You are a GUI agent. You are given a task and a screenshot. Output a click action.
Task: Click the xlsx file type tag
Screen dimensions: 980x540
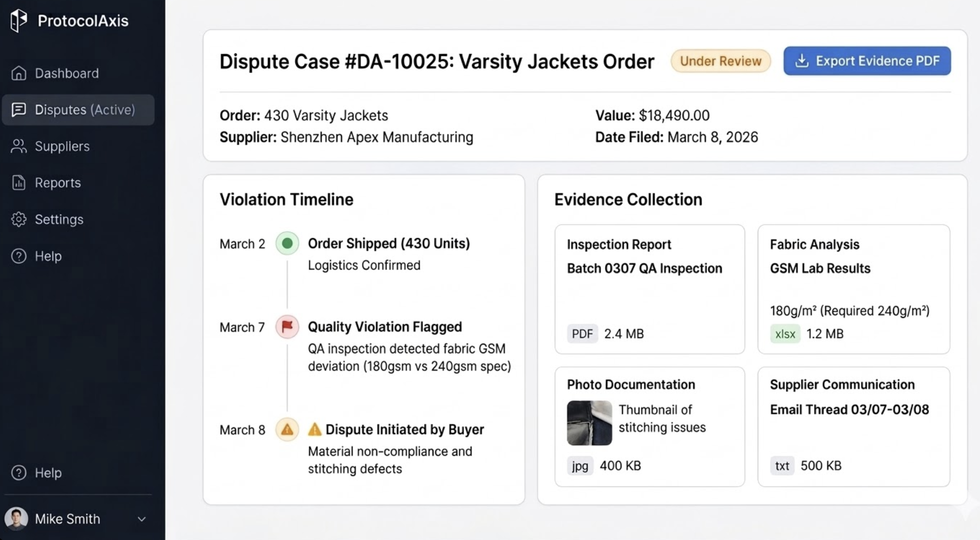(785, 334)
